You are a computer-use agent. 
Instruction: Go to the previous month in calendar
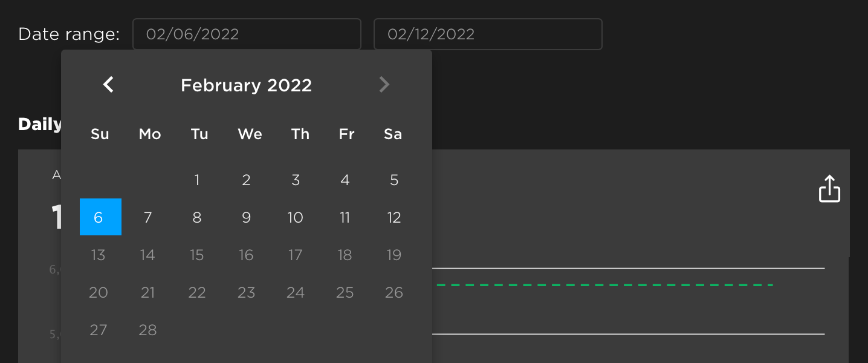[108, 85]
